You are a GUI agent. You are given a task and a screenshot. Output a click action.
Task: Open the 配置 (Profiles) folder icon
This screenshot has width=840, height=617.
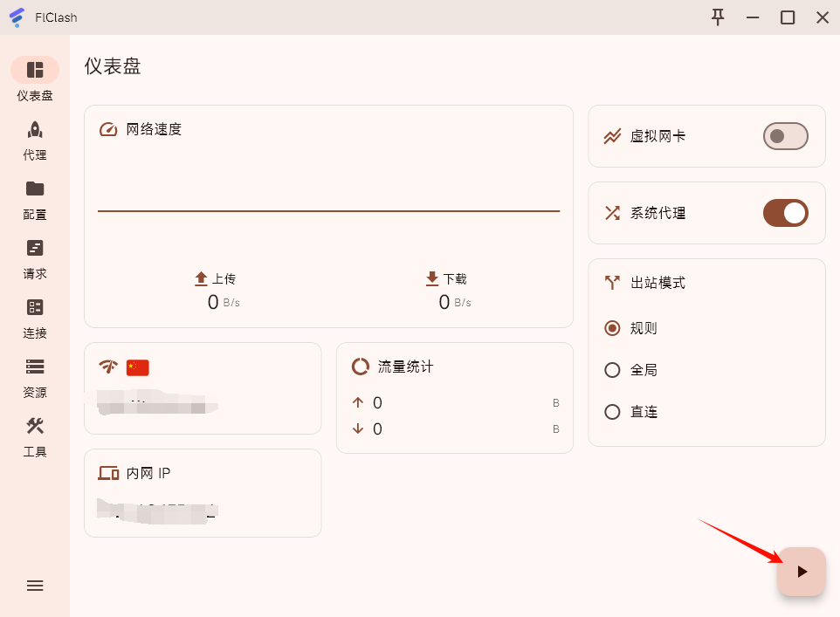coord(35,189)
